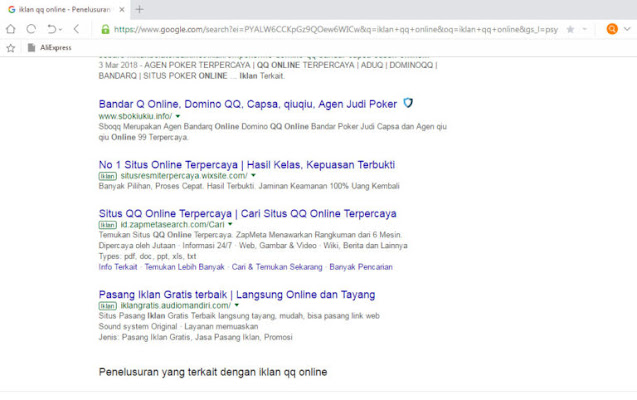The width and height of the screenshot is (637, 400).
Task: Open dropdown next to address bar star
Action: (x=585, y=29)
